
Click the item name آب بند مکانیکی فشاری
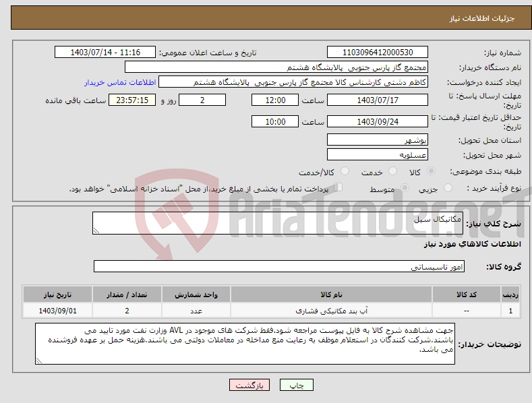click(331, 311)
